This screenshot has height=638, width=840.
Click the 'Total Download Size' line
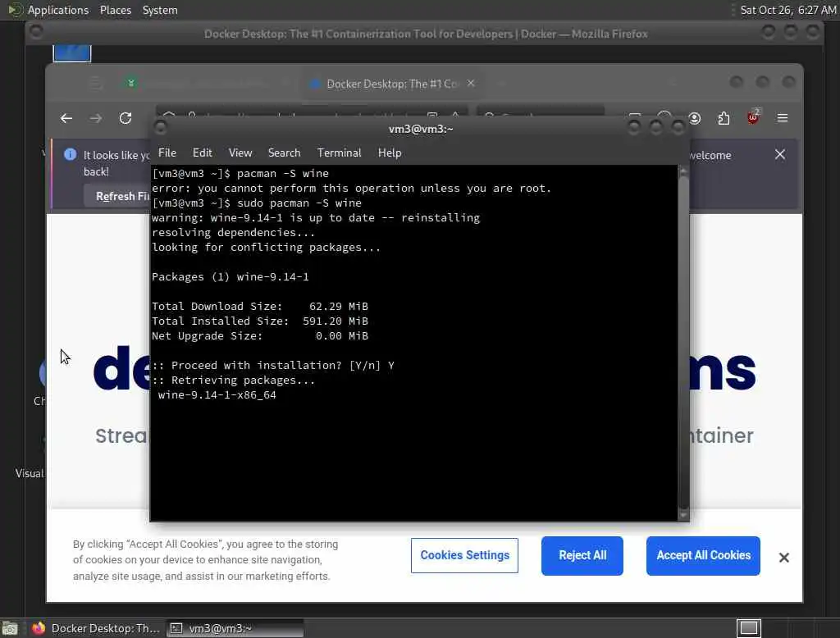260,307
